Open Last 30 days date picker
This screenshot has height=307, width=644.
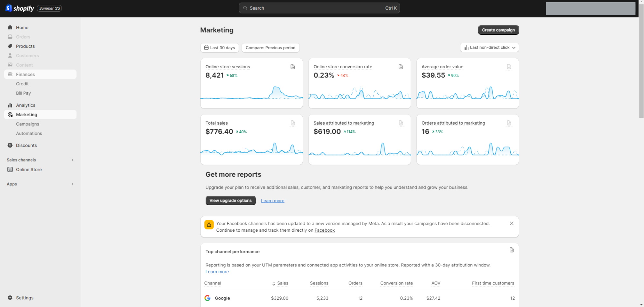coord(219,48)
